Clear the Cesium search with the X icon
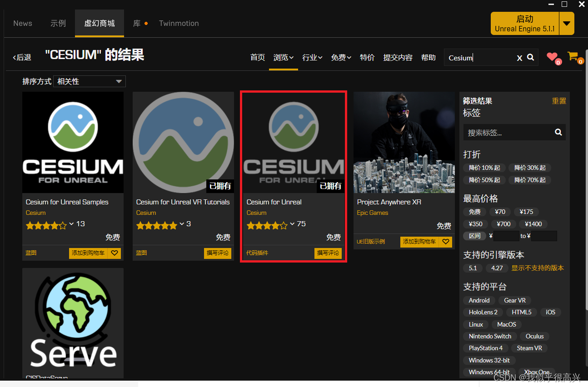The image size is (588, 387). pos(519,58)
